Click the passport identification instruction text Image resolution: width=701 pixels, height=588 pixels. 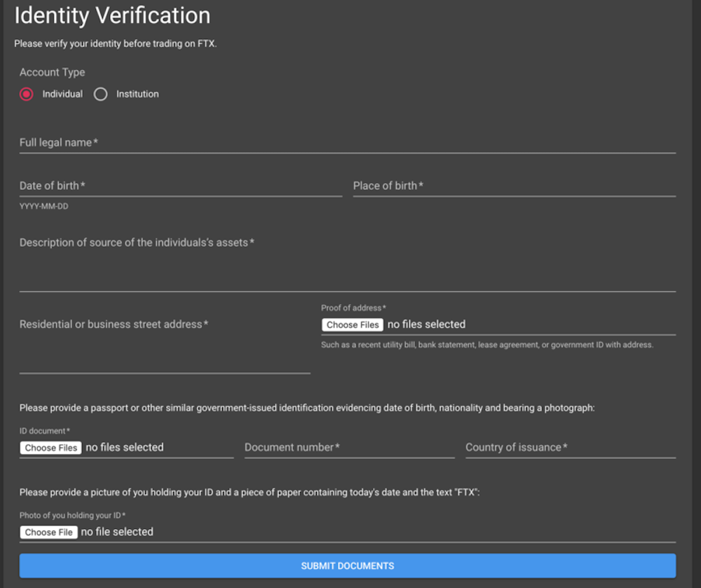coord(307,408)
